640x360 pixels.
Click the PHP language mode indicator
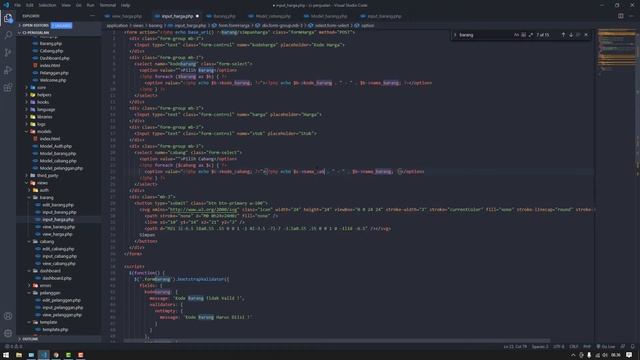click(x=587, y=347)
